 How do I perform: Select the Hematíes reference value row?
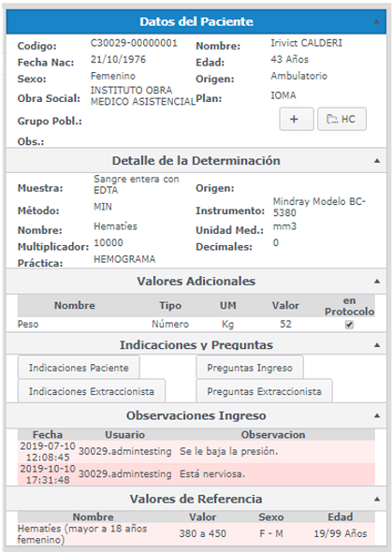coord(196,533)
